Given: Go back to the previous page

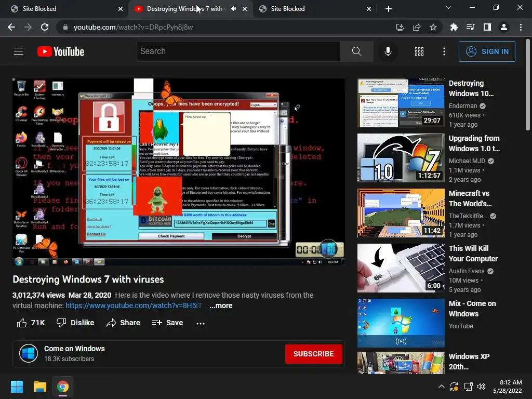Looking at the screenshot, I should pos(11,27).
